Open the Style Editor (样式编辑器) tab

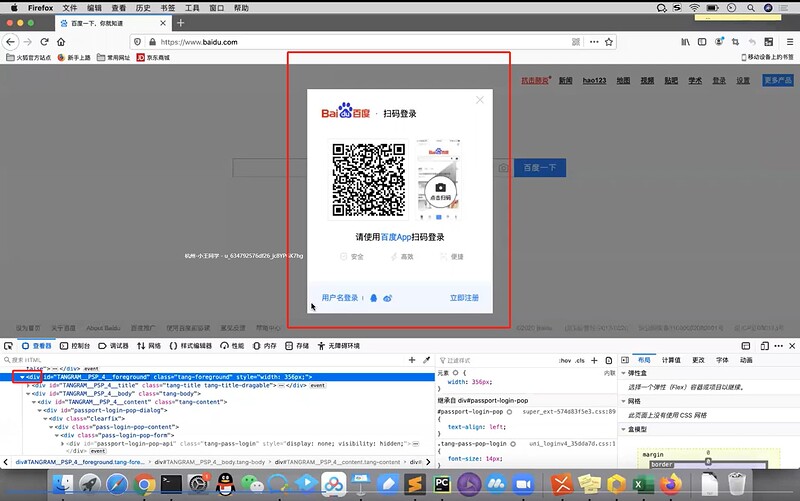(190, 346)
